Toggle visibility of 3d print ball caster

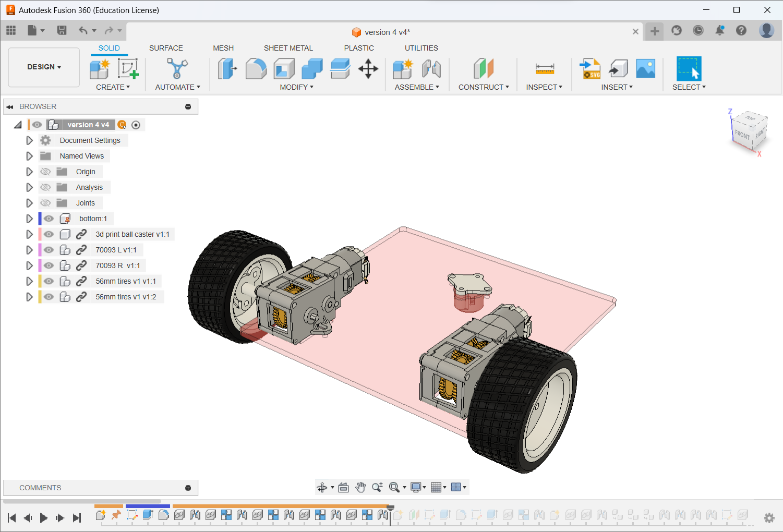pyautogui.click(x=49, y=234)
